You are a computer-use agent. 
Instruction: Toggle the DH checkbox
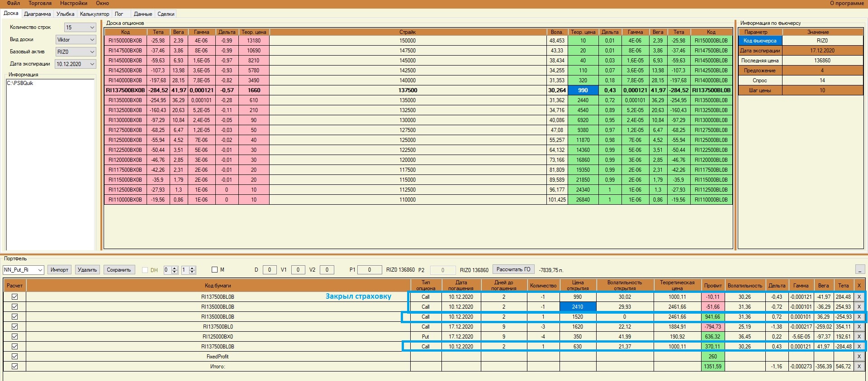point(145,270)
